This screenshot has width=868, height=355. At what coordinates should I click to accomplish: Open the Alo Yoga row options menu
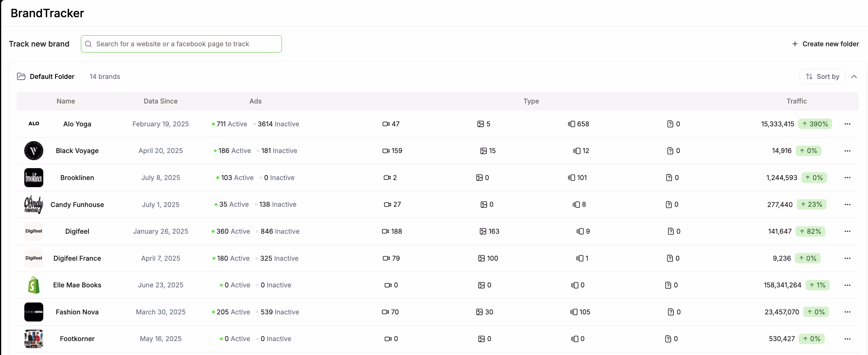(848, 124)
